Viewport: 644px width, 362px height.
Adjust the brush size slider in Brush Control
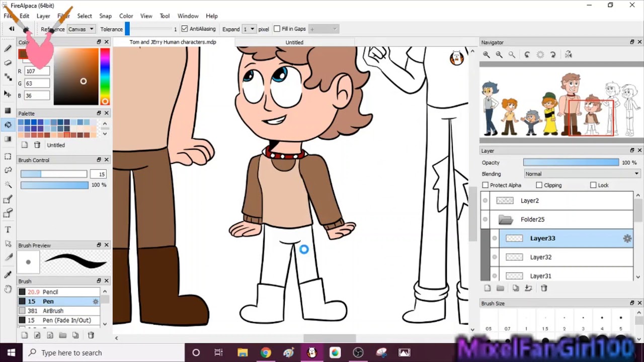click(54, 174)
